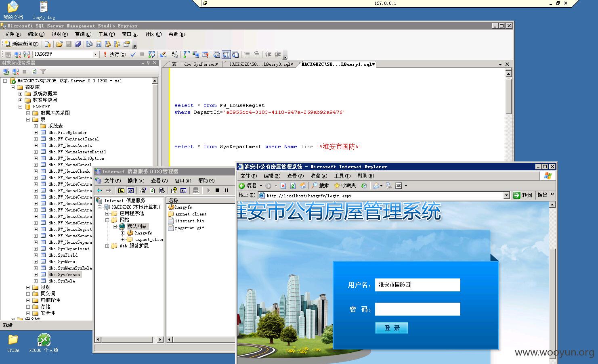Image resolution: width=598 pixels, height=364 pixels.
Task: Click the up one level folder icon in IIS Manager
Action: tap(121, 190)
